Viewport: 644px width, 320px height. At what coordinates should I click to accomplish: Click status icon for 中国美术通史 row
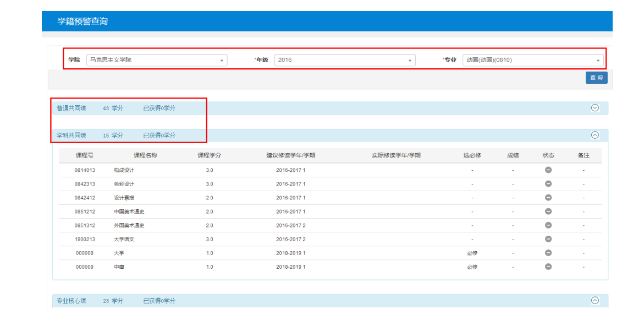(548, 211)
